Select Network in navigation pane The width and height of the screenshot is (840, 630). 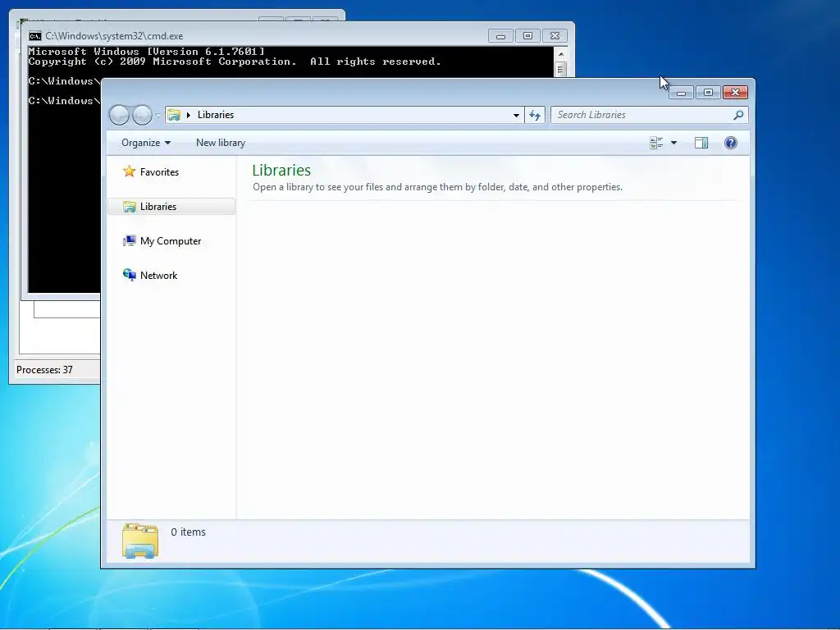click(x=158, y=276)
